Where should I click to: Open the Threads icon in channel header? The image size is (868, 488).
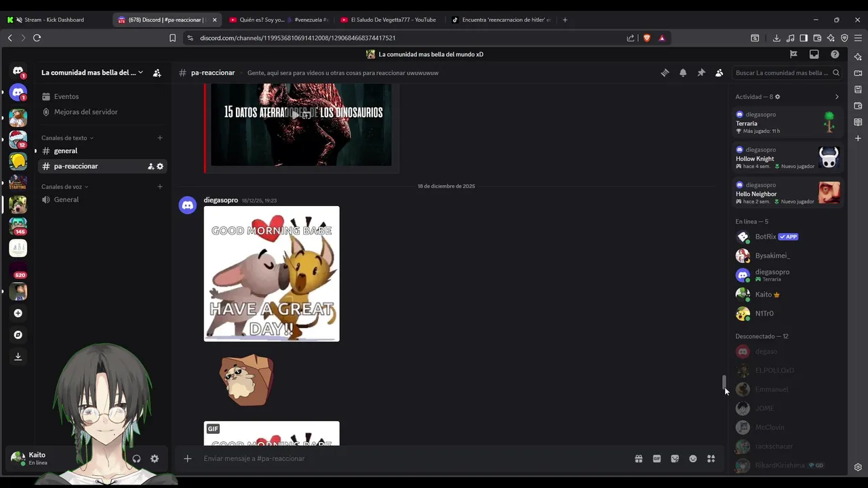point(665,73)
